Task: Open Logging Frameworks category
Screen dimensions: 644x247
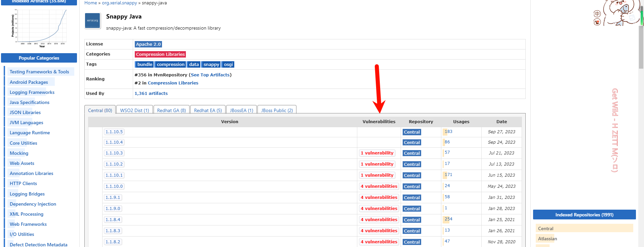Action: [32, 92]
